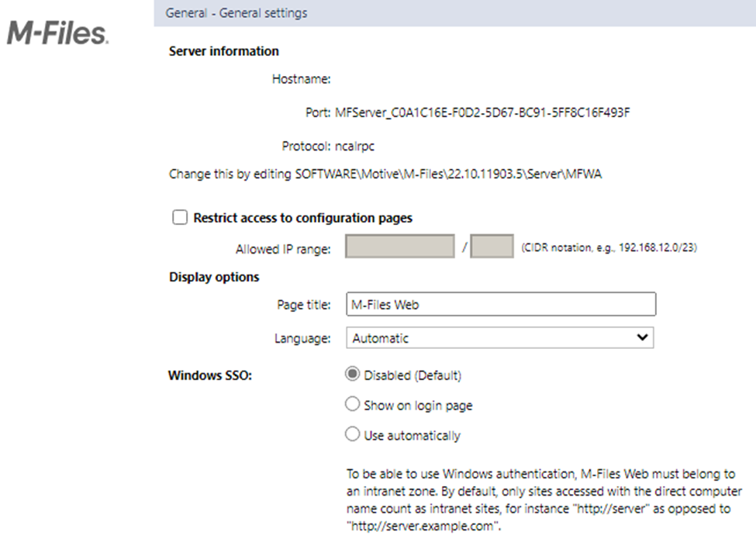Image resolution: width=756 pixels, height=542 pixels.
Task: Select Use automatically for Windows SSO
Action: point(352,435)
